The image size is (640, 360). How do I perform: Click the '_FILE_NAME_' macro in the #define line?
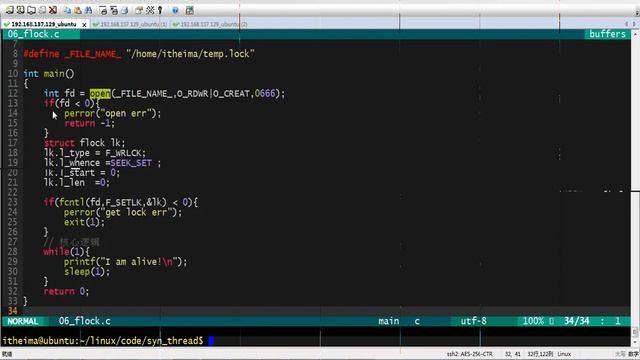pyautogui.click(x=93, y=54)
